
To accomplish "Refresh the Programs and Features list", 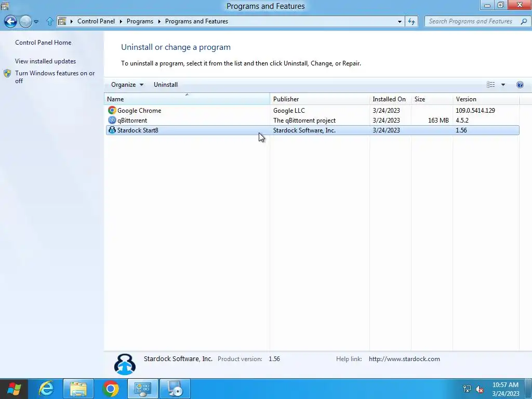I will (411, 21).
